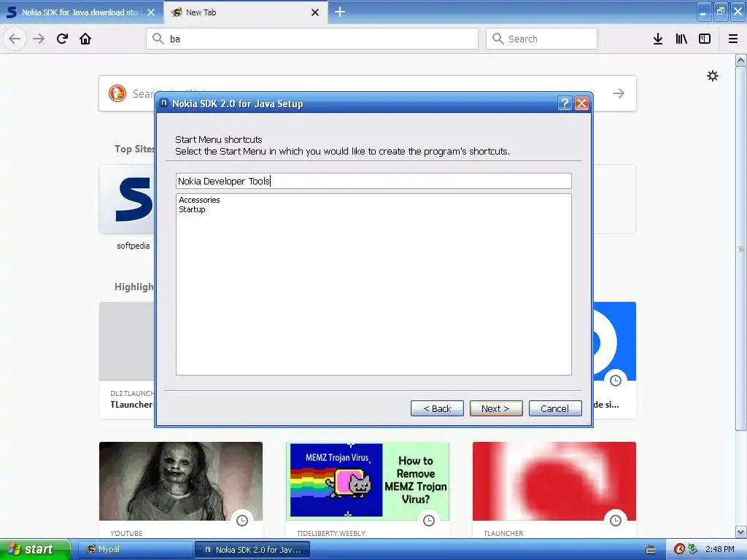
Task: Click the page scrollbar down arrow
Action: pos(741,532)
